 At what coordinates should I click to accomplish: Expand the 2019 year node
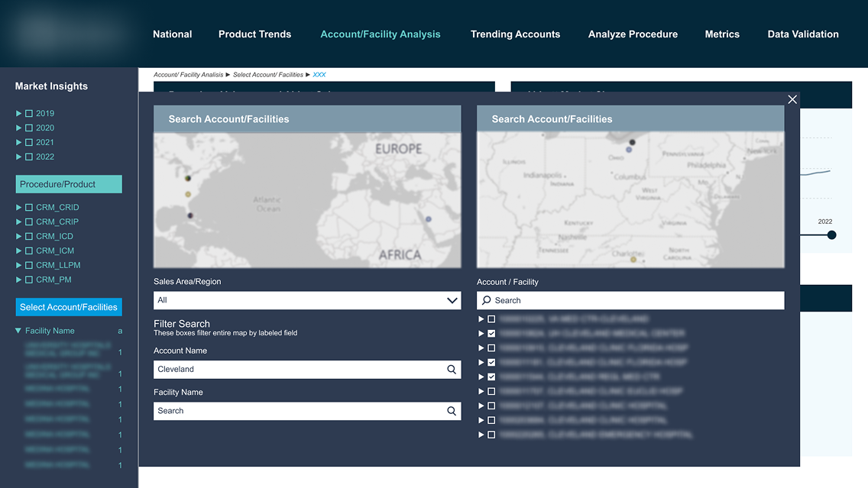(18, 114)
